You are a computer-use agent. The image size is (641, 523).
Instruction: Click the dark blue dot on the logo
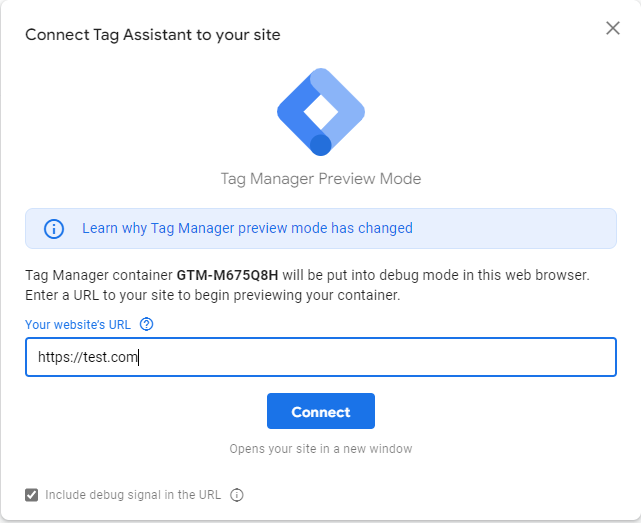[x=320, y=145]
